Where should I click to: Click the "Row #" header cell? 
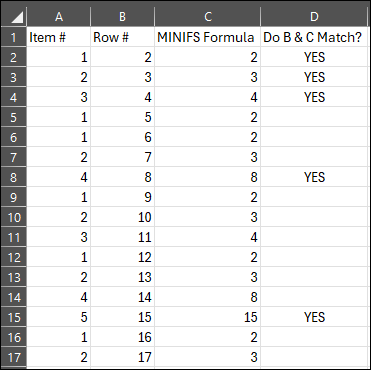(x=122, y=37)
